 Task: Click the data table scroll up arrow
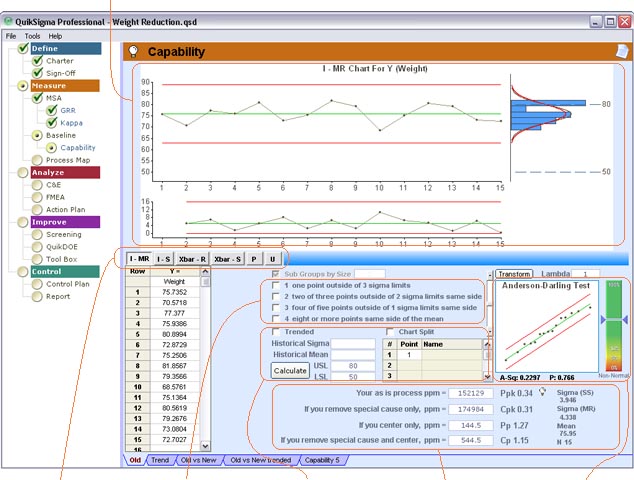[x=205, y=272]
